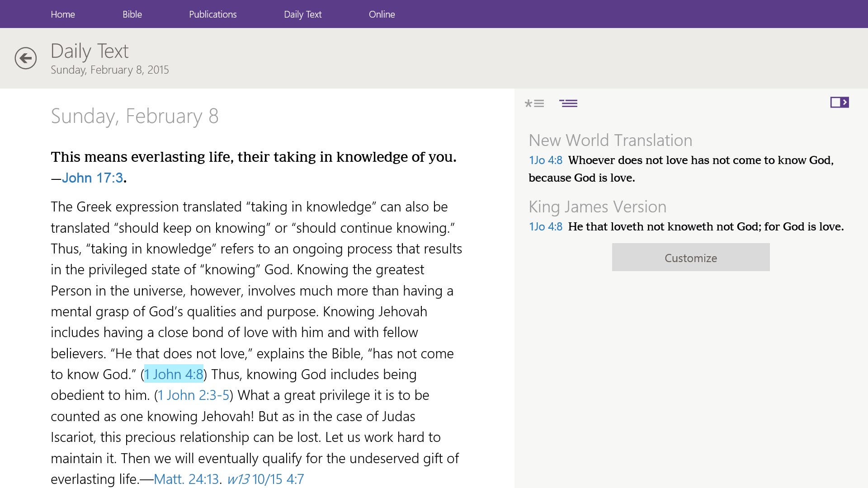Open 1Jo 4:8 under King James Version
This screenshot has height=488, width=868.
pos(545,226)
